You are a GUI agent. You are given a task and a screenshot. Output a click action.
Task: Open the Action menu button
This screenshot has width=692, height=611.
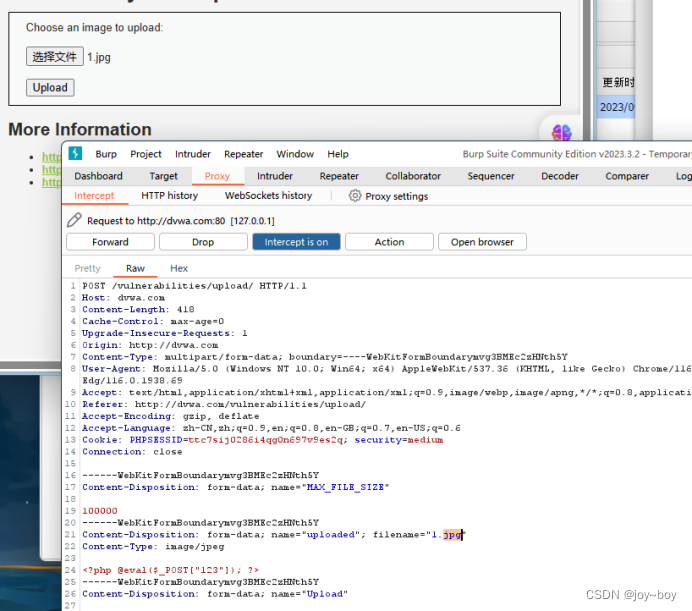click(389, 242)
